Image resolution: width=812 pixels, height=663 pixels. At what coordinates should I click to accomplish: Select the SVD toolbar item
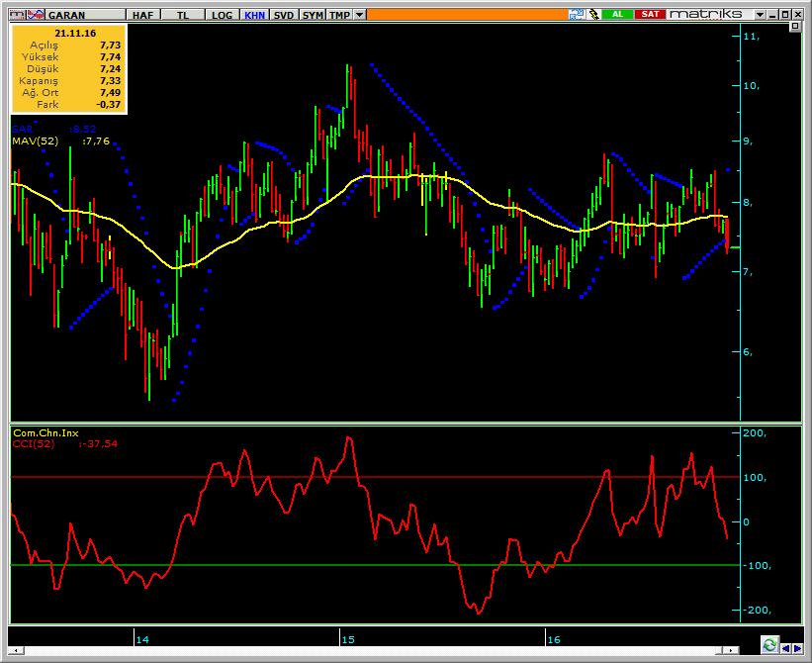tap(284, 15)
